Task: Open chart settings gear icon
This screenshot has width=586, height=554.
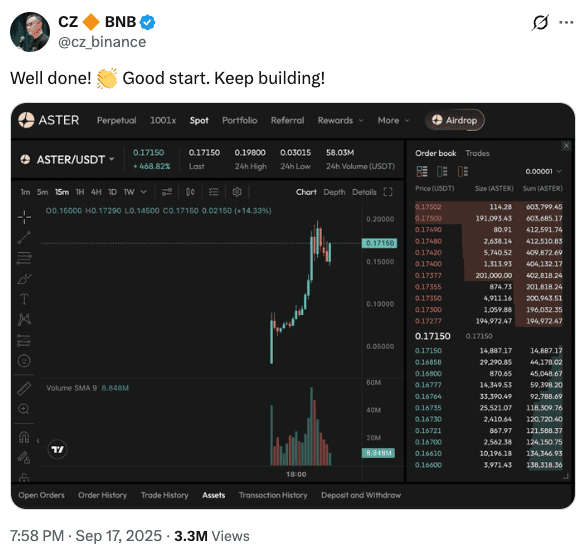Action: [x=237, y=192]
